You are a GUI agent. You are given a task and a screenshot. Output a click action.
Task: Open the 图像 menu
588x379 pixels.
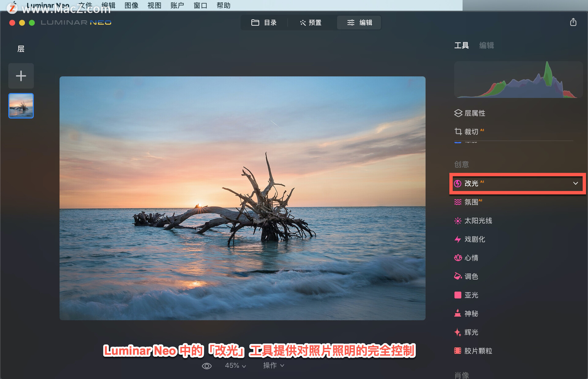pos(131,6)
